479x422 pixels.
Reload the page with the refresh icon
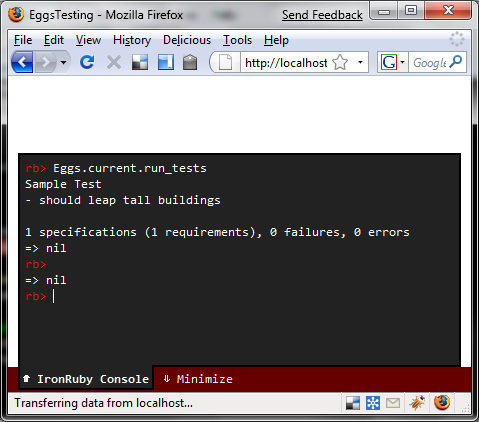87,62
